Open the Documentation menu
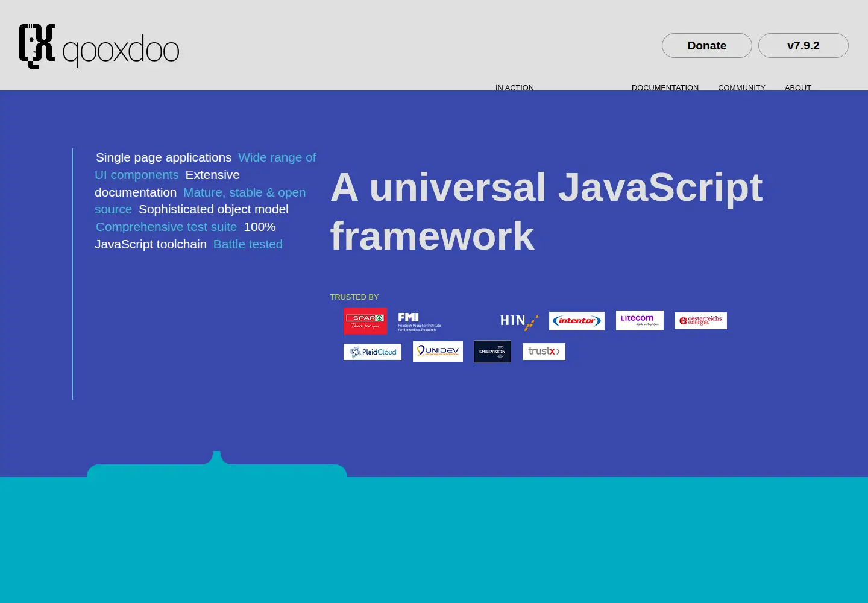 (x=665, y=87)
